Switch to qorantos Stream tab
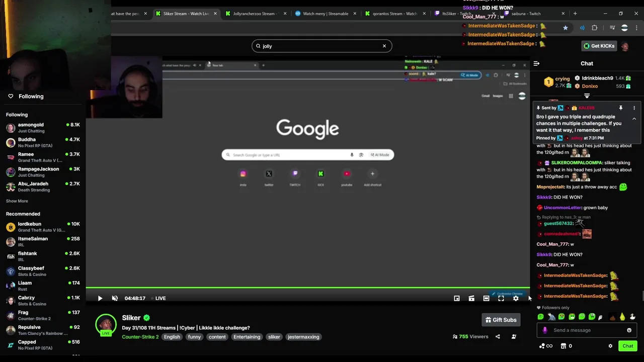The width and height of the screenshot is (644, 362). coord(394,14)
